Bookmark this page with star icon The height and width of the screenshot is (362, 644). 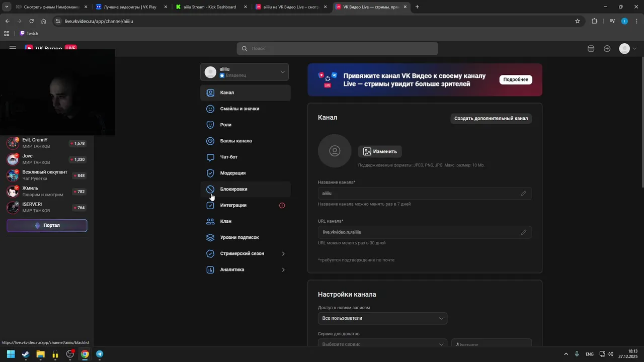click(578, 21)
